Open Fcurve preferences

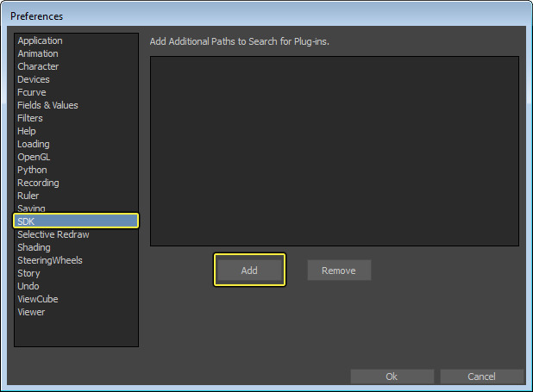click(x=33, y=92)
